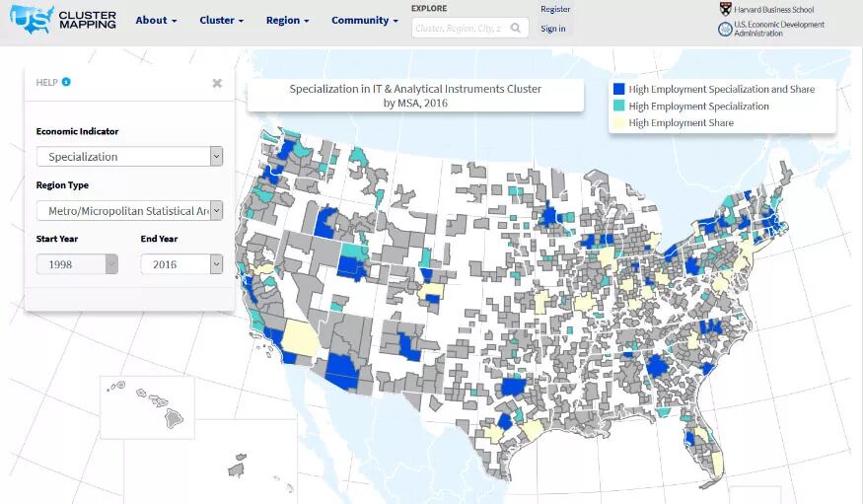Click the dark blue legend swatch
This screenshot has width=863, height=504.
coord(619,89)
